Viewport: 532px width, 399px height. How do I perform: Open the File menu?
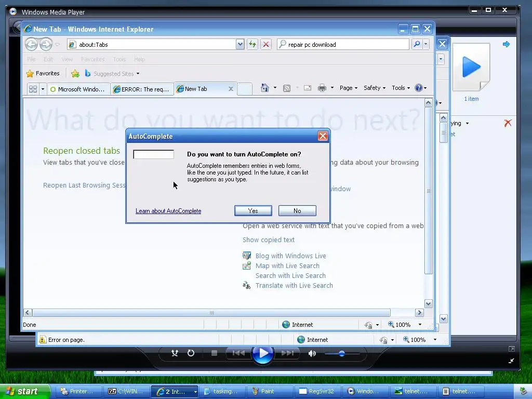click(31, 59)
